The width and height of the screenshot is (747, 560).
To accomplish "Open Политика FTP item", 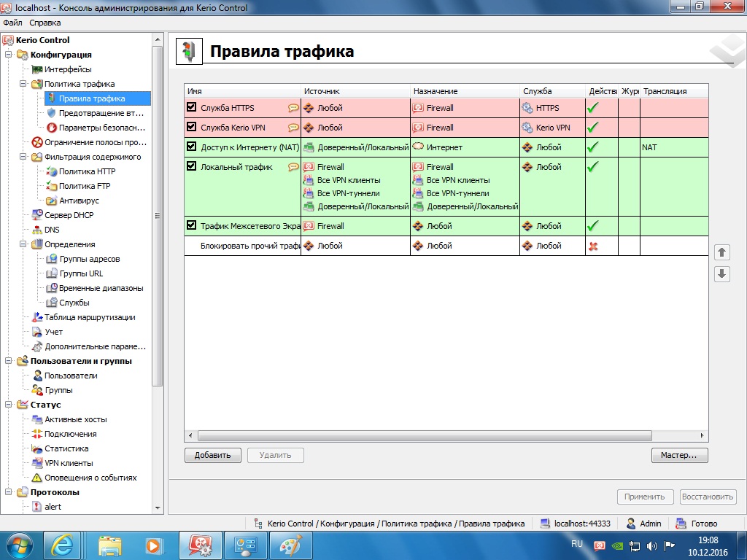I will 78,186.
